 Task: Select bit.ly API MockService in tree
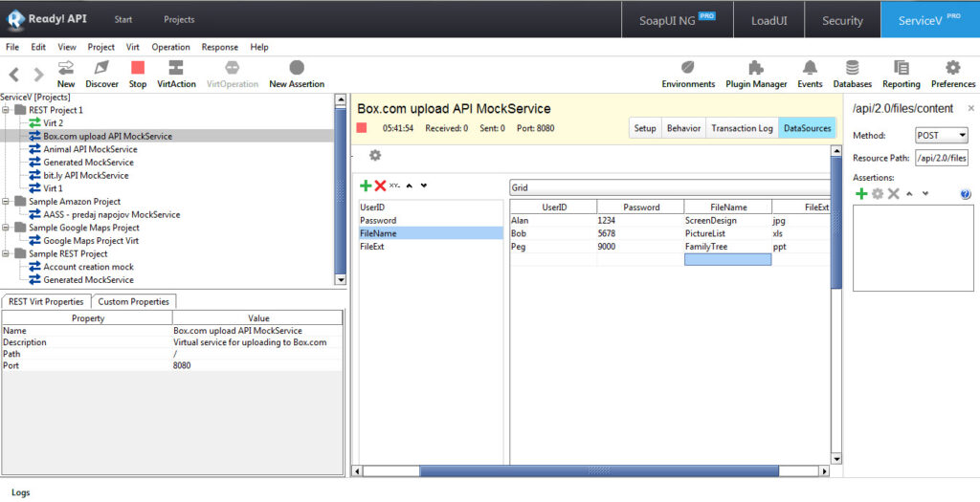click(x=85, y=175)
